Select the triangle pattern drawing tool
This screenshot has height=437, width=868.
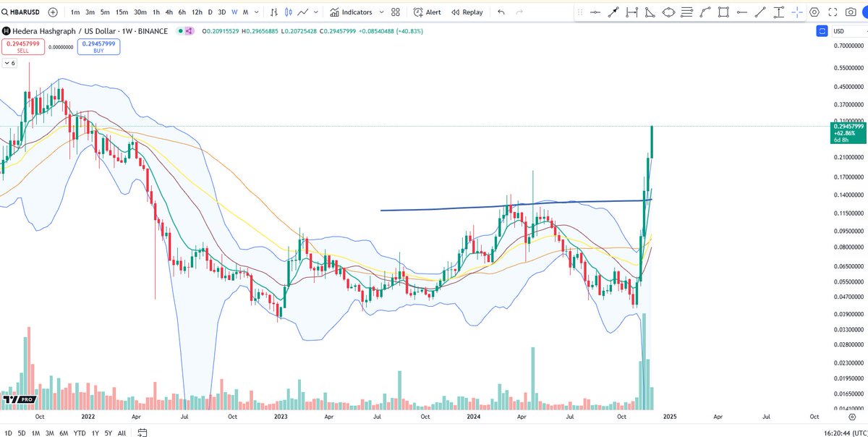coord(650,12)
